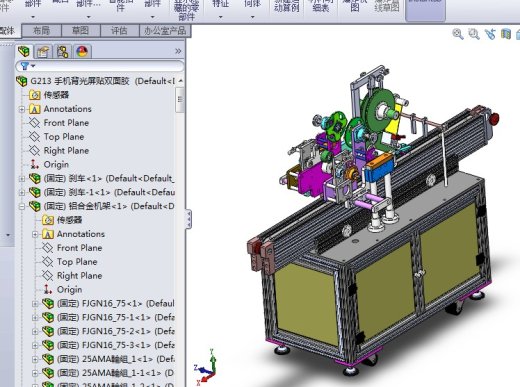Click the 25AMA轮组_1<1> component icon

[48, 359]
